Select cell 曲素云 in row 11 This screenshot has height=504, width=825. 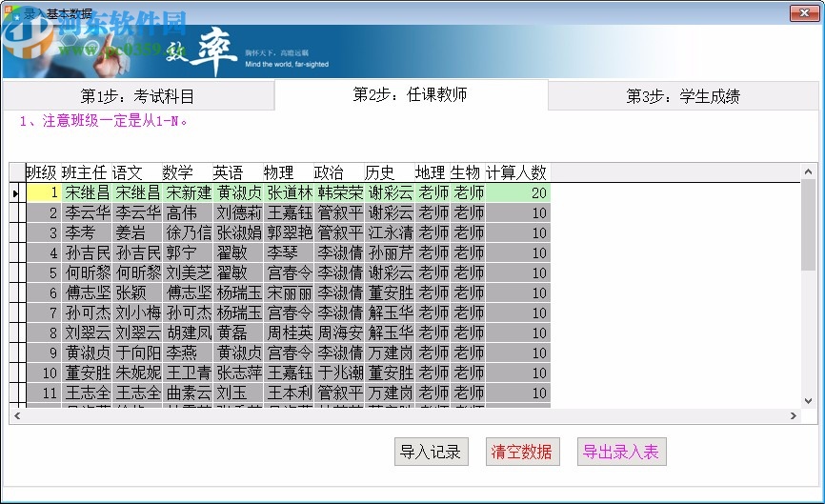[188, 393]
